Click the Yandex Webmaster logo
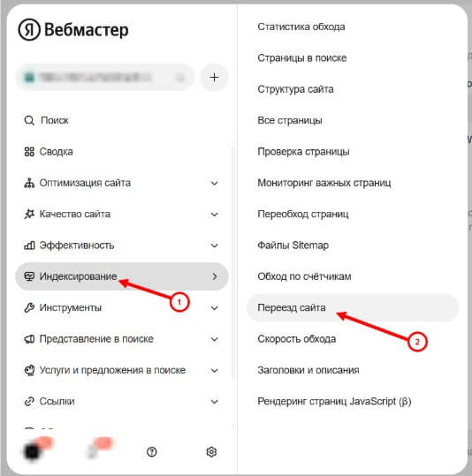This screenshot has width=472, height=476. click(73, 29)
